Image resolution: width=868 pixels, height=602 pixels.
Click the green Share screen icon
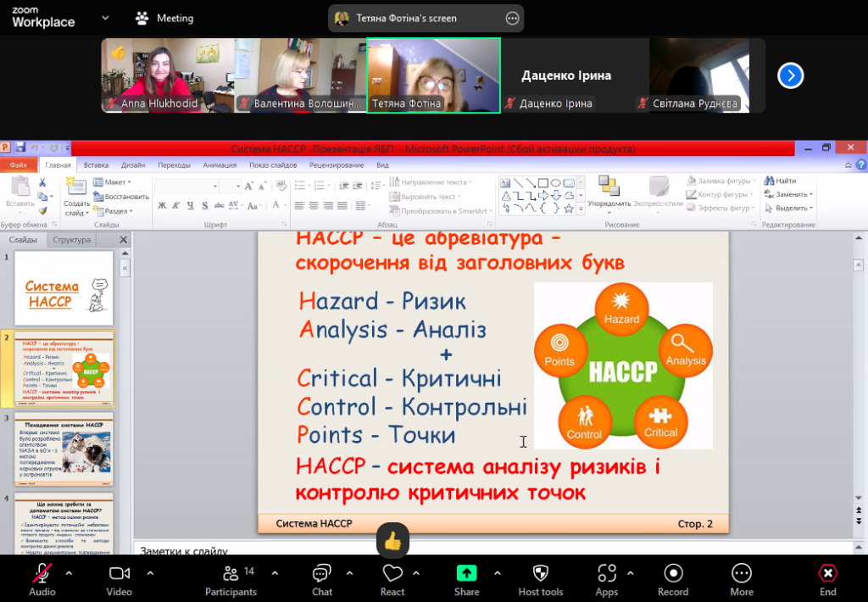[466, 572]
